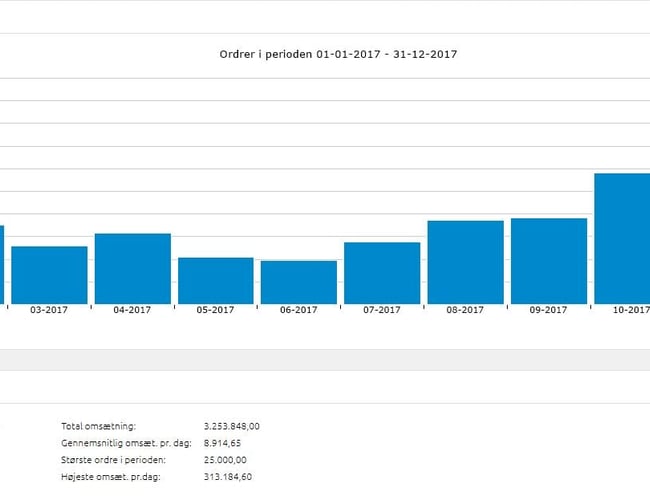The height and width of the screenshot is (500, 650).
Task: Click the 'Total omsætning:' label
Action: [99, 426]
